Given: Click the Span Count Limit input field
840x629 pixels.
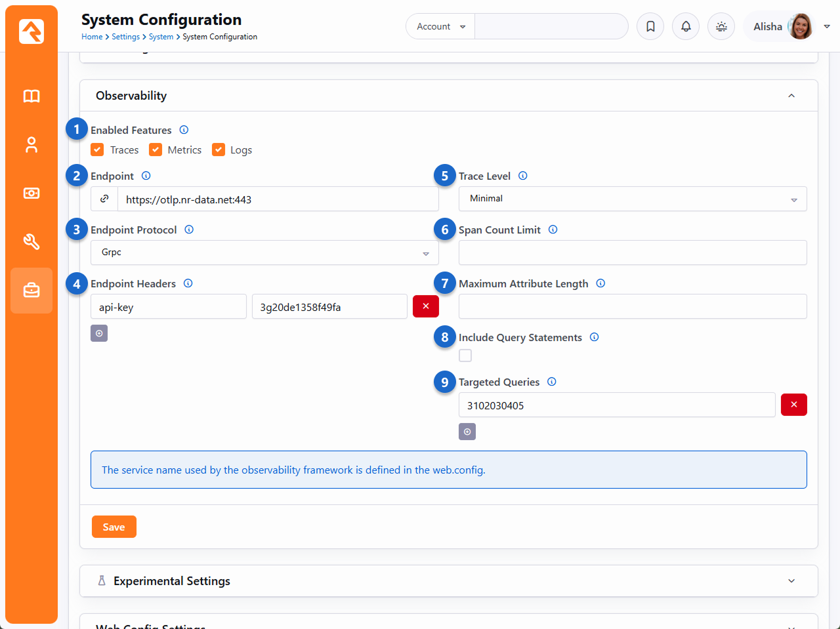Looking at the screenshot, I should tap(632, 253).
